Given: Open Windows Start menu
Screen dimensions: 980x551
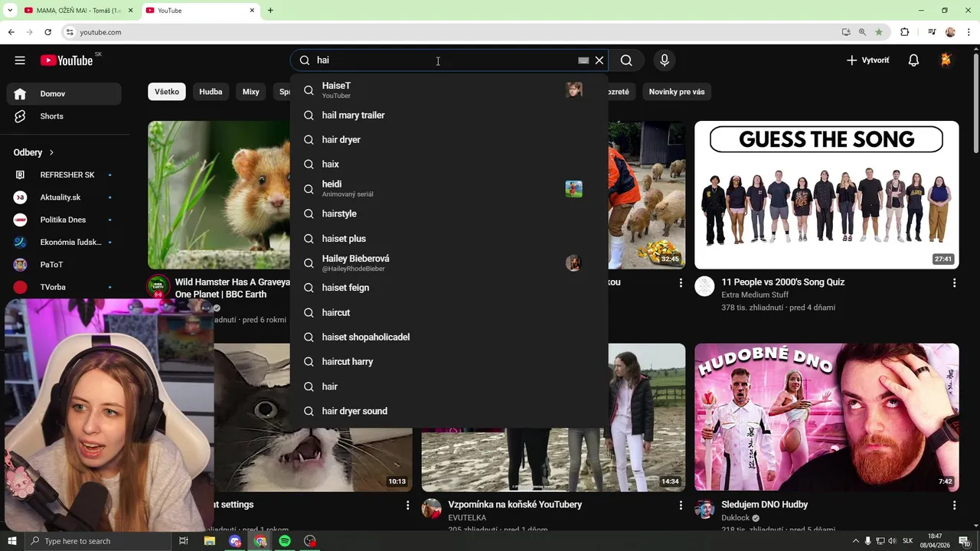Looking at the screenshot, I should 11,541.
